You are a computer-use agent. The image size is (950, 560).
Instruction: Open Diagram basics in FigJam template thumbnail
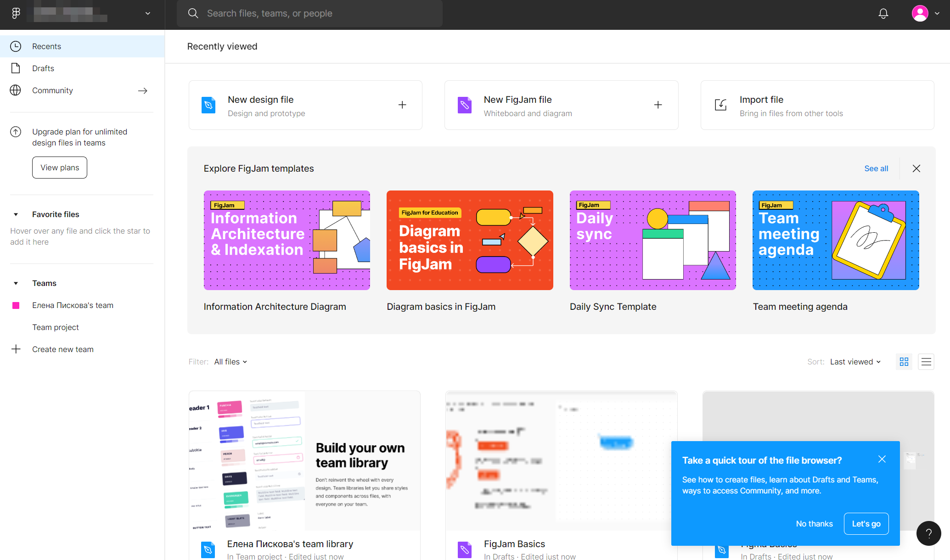(x=470, y=240)
